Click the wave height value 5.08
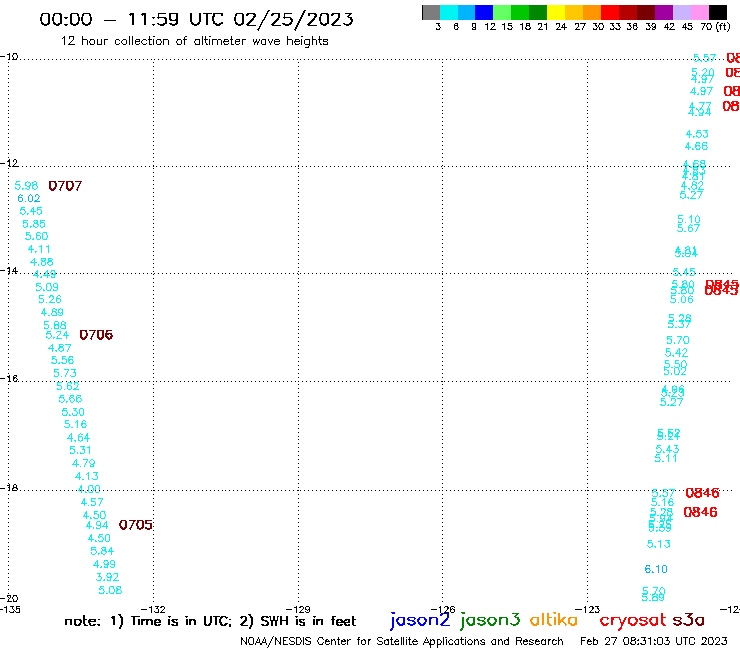 110,590
